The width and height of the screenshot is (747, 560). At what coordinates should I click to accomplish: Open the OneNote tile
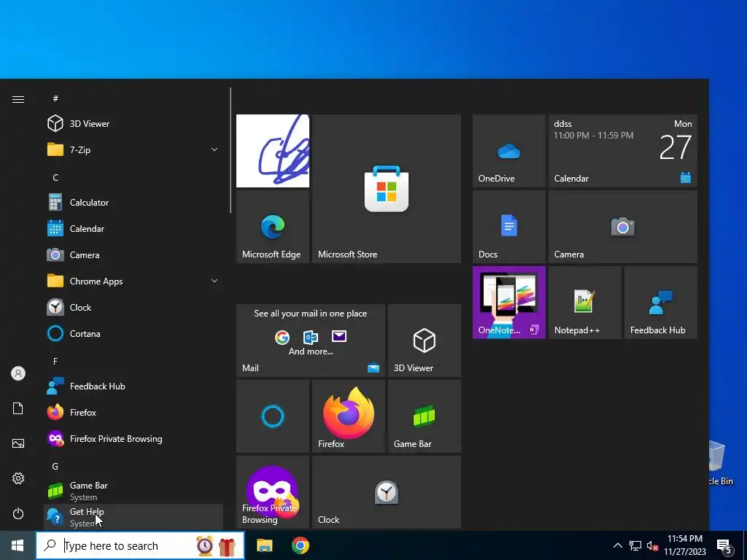tap(508, 303)
